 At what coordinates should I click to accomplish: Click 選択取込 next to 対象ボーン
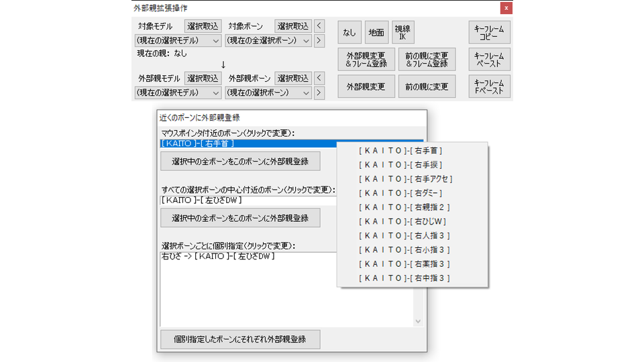(293, 26)
